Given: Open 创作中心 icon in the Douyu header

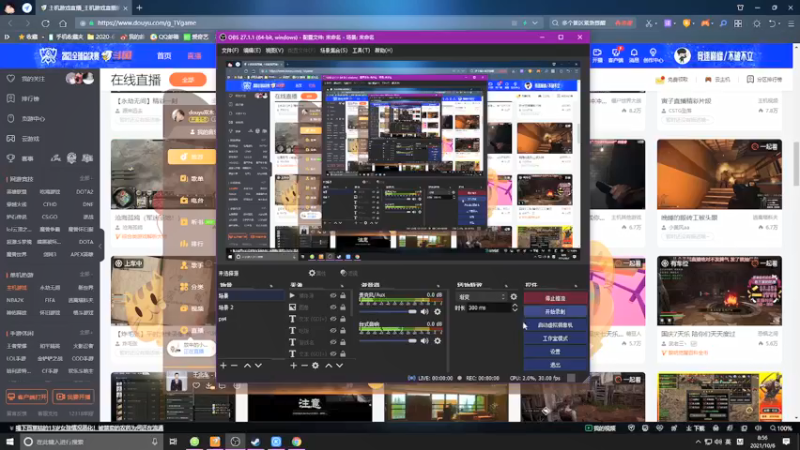Looking at the screenshot, I should [x=653, y=56].
